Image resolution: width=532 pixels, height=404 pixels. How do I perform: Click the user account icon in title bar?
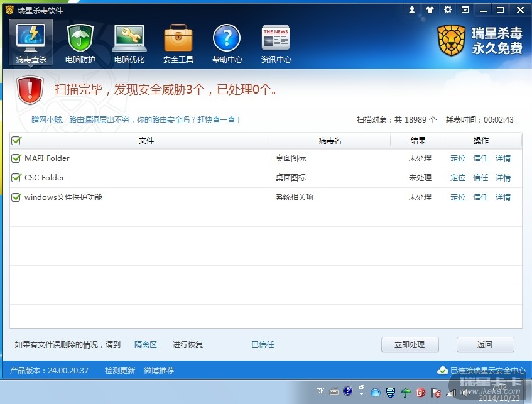412,10
